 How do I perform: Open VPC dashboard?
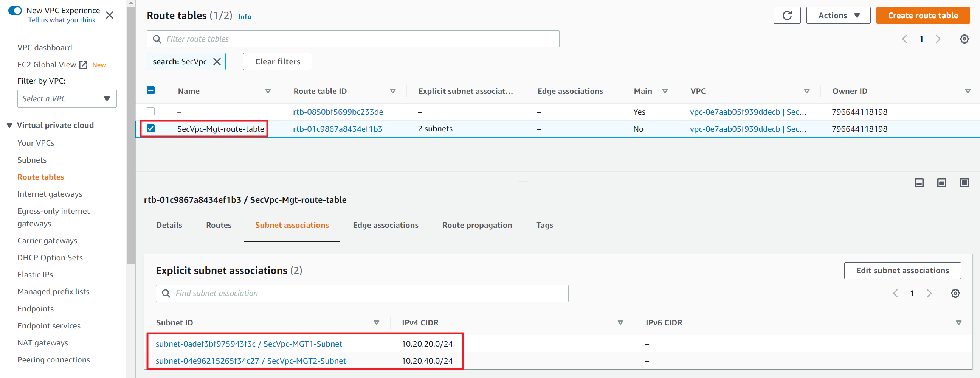[45, 48]
